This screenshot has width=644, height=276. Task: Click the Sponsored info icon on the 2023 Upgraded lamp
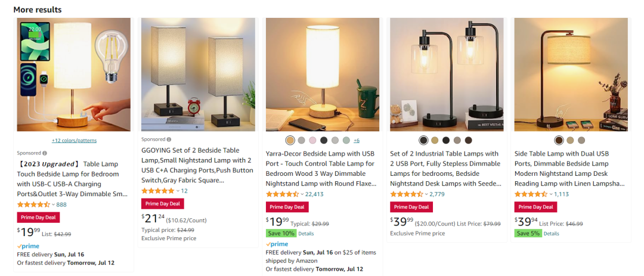(x=45, y=153)
